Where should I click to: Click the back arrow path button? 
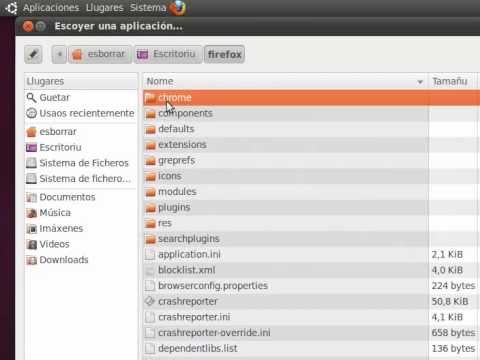pos(60,54)
